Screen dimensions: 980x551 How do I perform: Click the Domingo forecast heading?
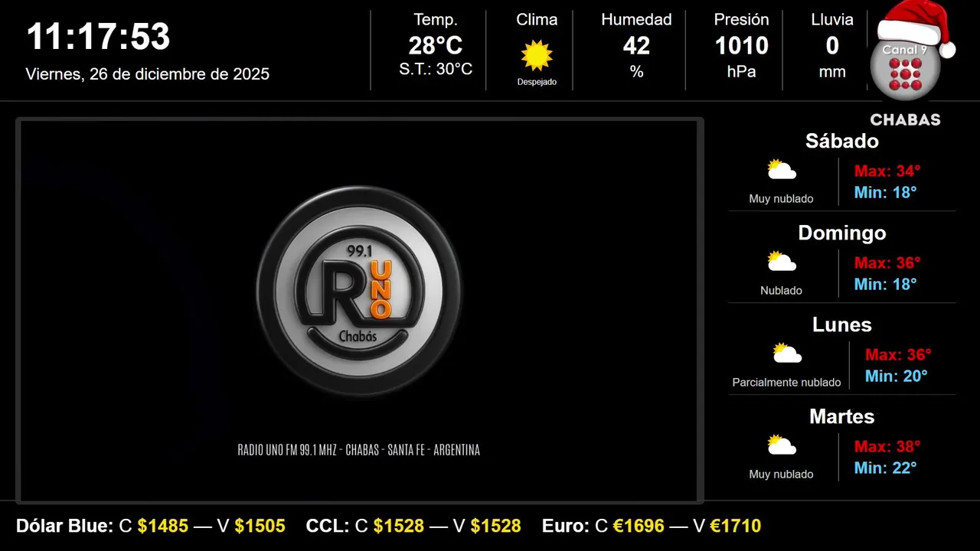(842, 233)
